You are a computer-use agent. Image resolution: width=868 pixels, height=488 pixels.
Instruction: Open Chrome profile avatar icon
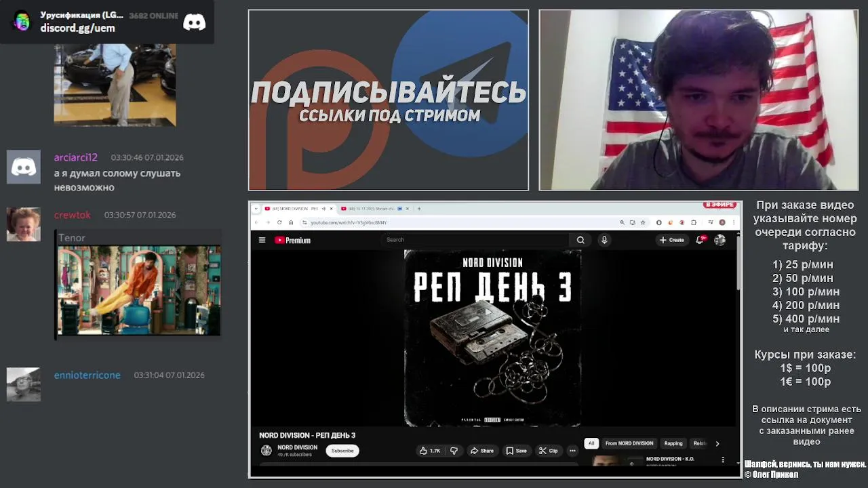(722, 222)
